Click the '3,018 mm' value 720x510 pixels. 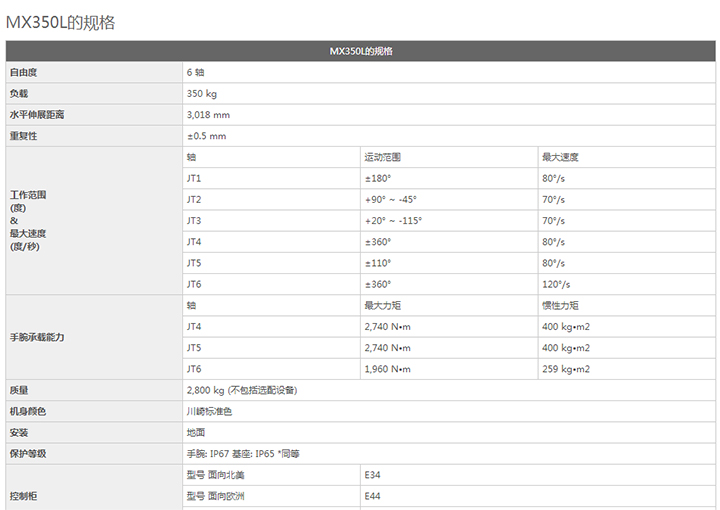tap(208, 115)
